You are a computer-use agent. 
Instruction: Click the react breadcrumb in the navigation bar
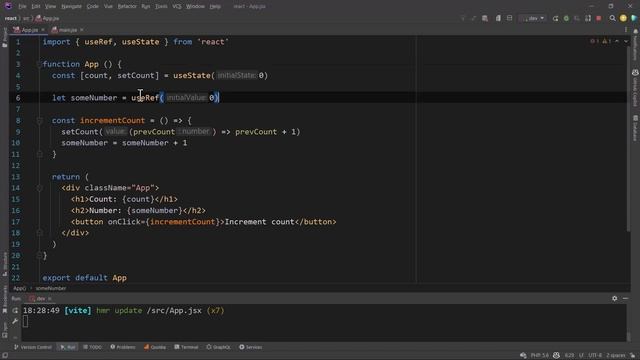tap(11, 18)
